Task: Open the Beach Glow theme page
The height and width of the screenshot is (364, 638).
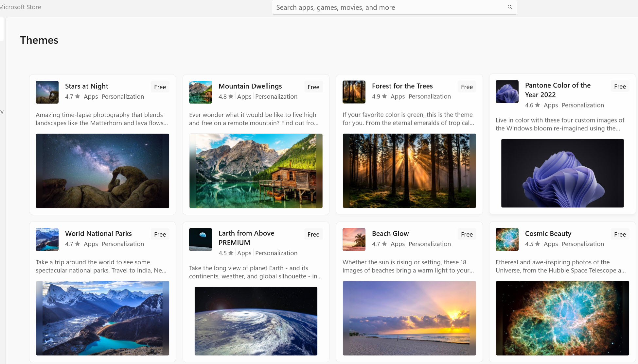Action: 390,233
